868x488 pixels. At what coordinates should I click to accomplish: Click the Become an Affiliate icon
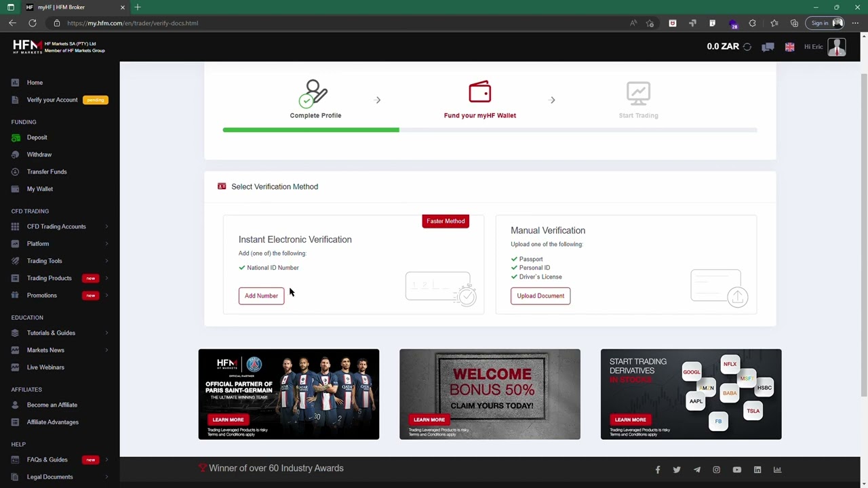point(15,405)
